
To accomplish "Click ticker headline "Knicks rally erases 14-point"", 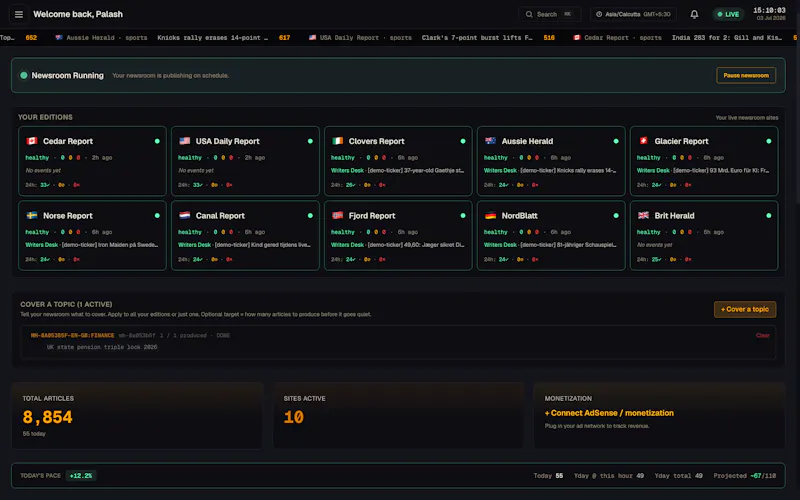I will [x=212, y=38].
